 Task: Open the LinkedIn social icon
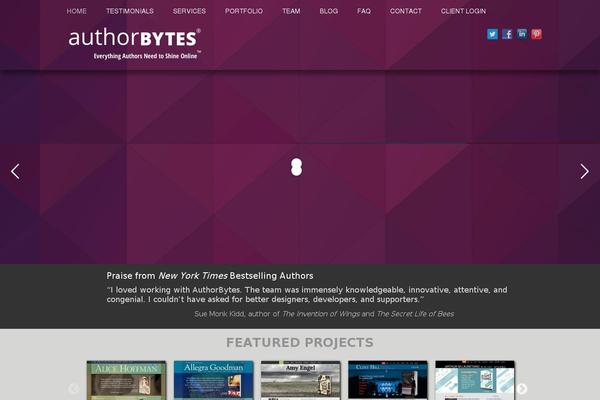pos(522,34)
